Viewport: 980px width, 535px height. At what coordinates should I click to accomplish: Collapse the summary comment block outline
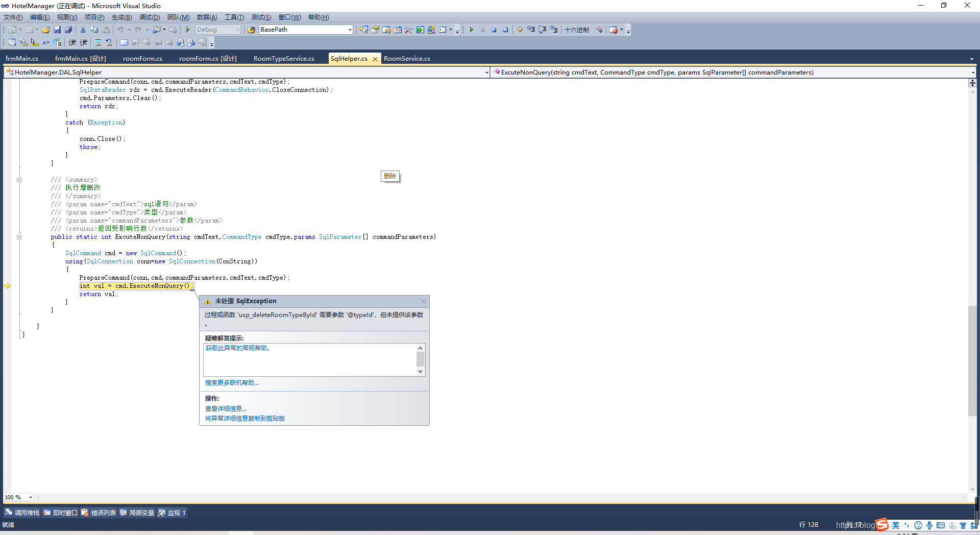19,180
